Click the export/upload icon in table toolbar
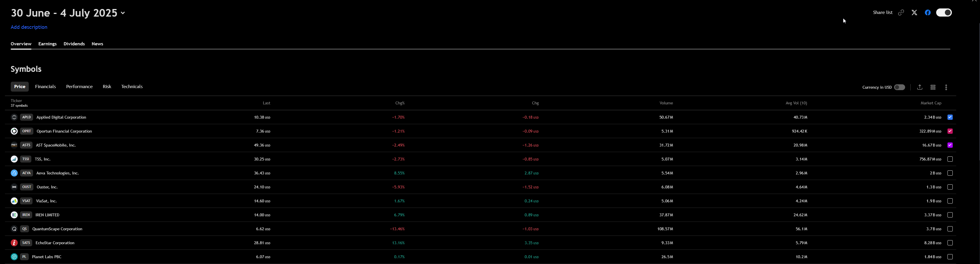Viewport: 980px width, 264px height. (x=920, y=87)
